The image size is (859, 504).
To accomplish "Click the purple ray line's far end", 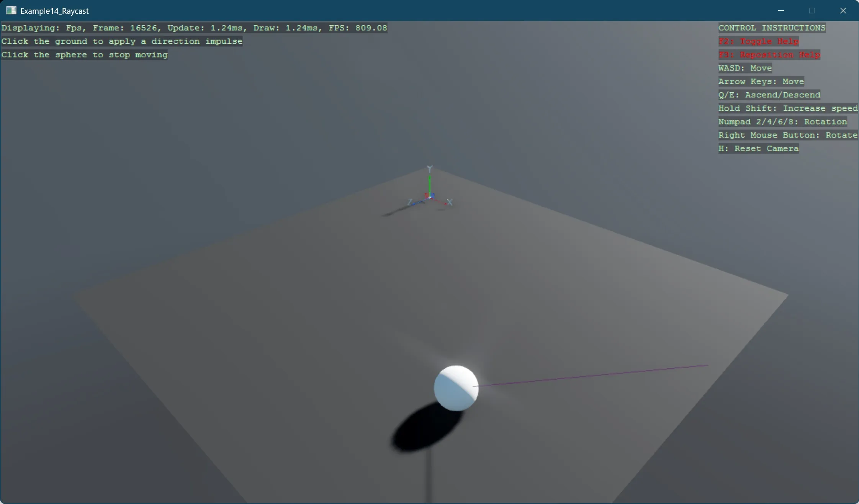I will click(707, 365).
